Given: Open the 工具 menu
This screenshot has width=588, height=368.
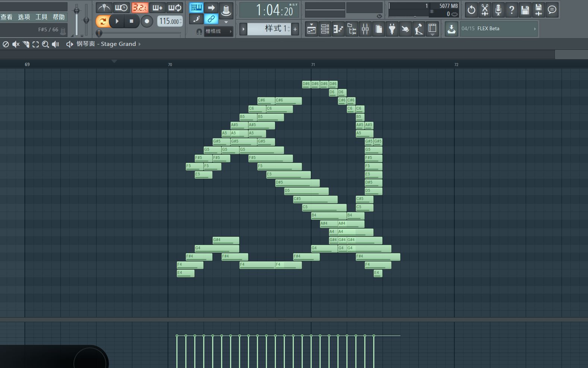Looking at the screenshot, I should pos(41,17).
